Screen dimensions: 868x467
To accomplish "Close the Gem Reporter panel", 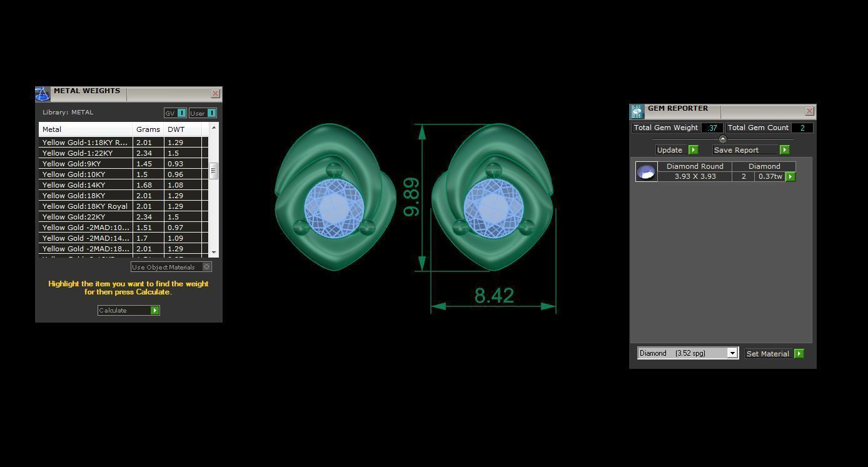I will 810,111.
